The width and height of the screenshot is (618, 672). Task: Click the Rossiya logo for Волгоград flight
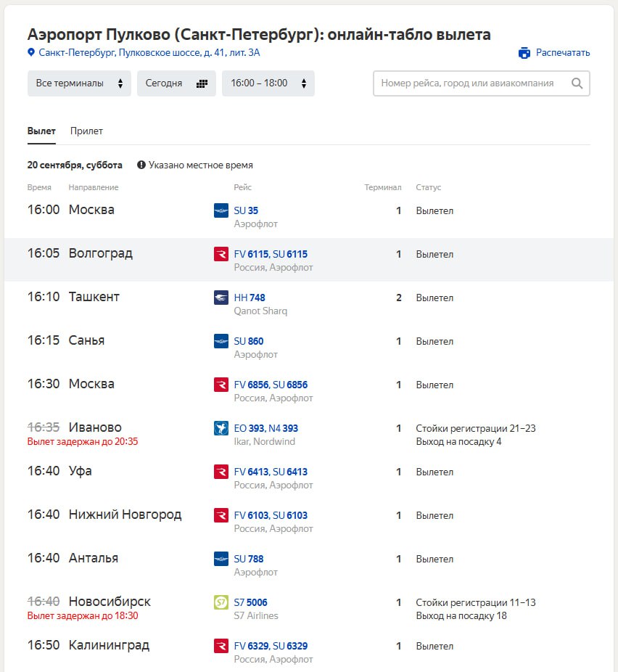pyautogui.click(x=221, y=254)
